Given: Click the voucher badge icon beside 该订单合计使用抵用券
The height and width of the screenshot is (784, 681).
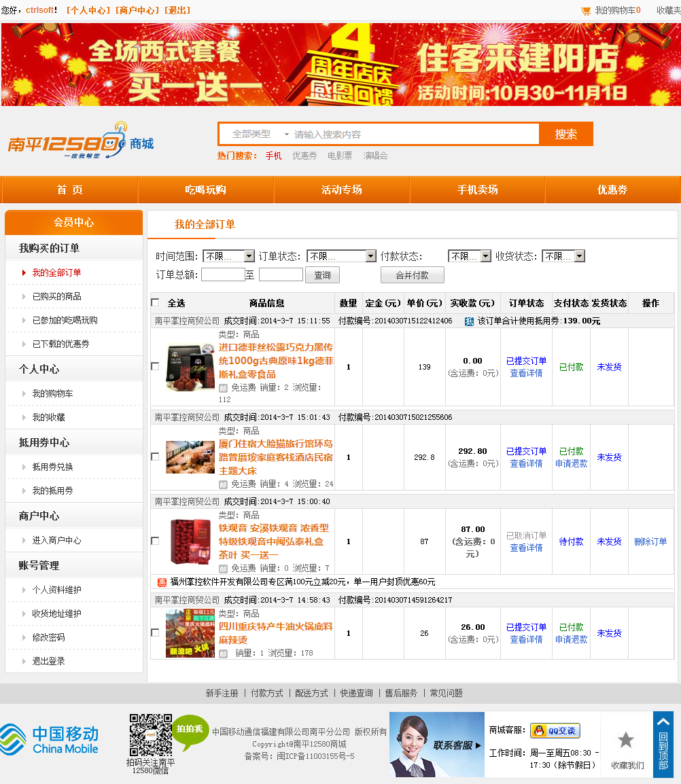Looking at the screenshot, I should pos(469,321).
